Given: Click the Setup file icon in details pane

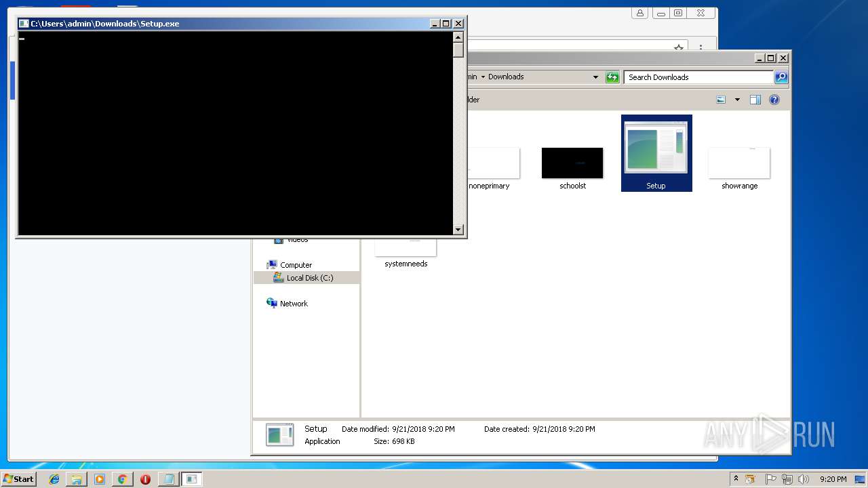Looking at the screenshot, I should 279,434.
